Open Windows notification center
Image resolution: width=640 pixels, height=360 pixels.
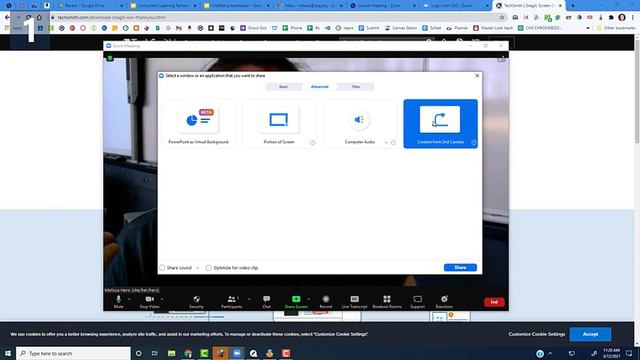tap(629, 353)
